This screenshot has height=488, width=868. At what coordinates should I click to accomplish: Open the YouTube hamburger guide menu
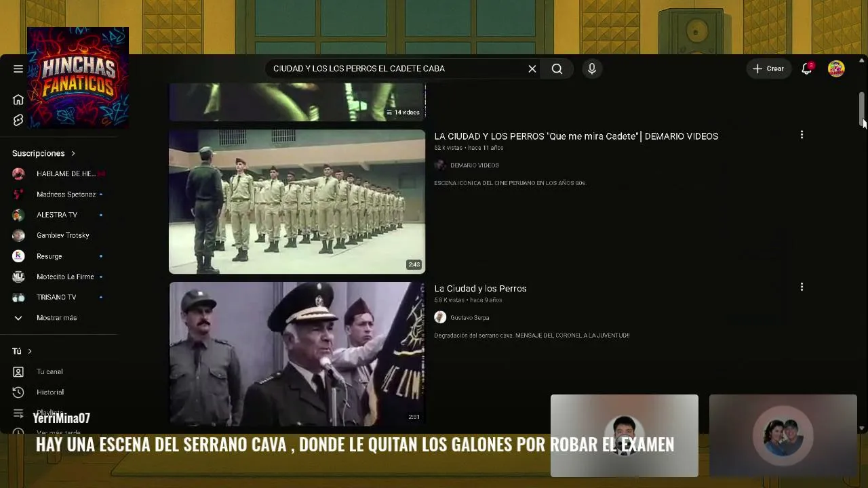click(18, 68)
